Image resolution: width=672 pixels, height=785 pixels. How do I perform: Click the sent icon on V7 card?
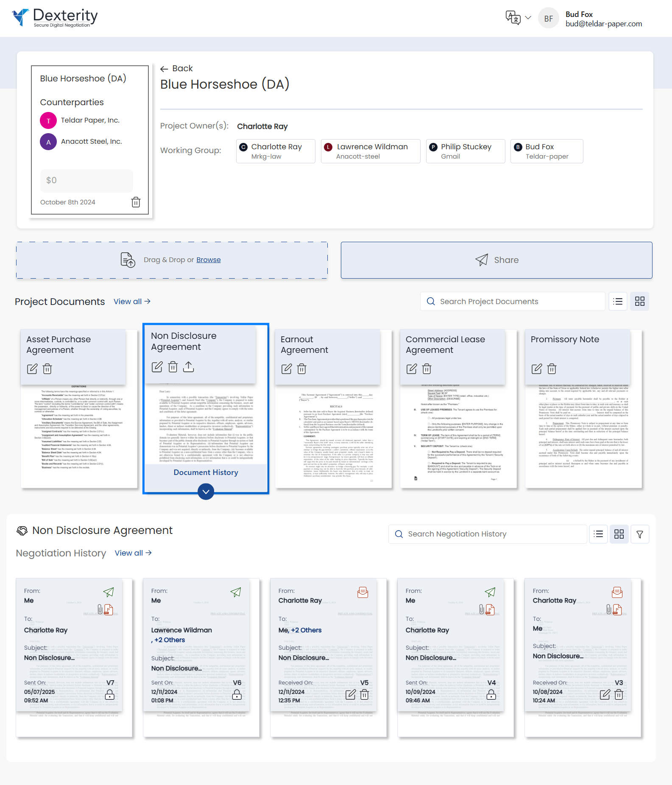pyautogui.click(x=109, y=592)
